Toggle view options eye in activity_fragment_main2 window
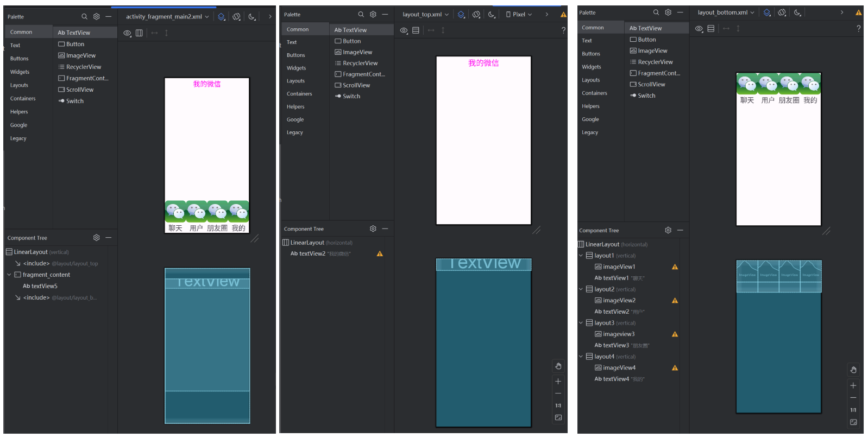The image size is (868, 438). pos(127,33)
